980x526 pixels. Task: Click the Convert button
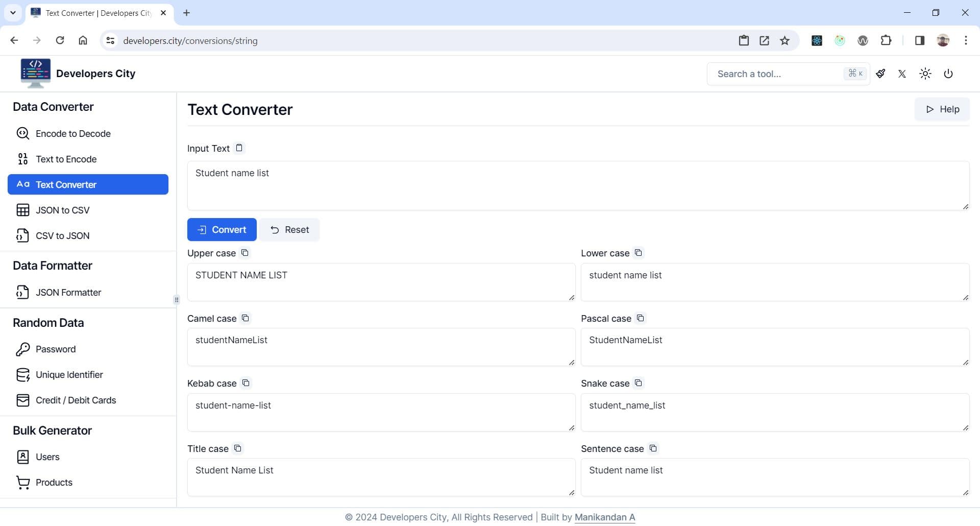coord(222,229)
